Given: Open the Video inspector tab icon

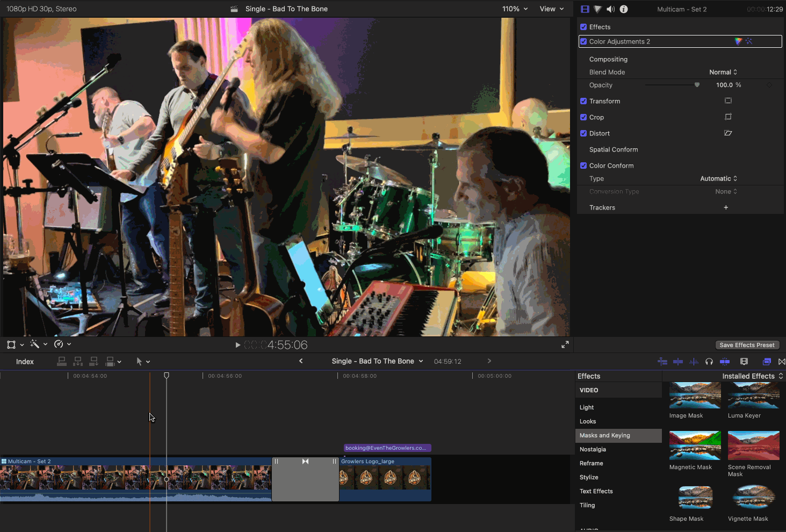Looking at the screenshot, I should pyautogui.click(x=585, y=9).
